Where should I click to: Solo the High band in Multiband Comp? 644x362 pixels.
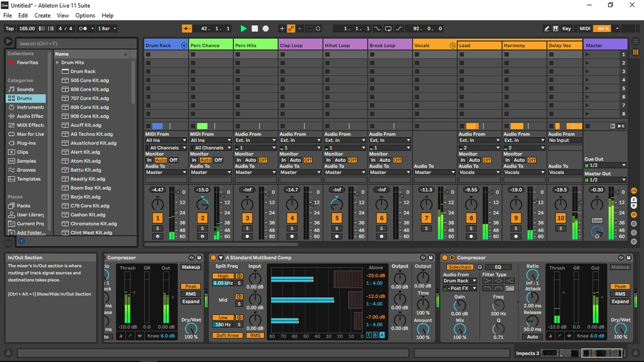coord(239,283)
